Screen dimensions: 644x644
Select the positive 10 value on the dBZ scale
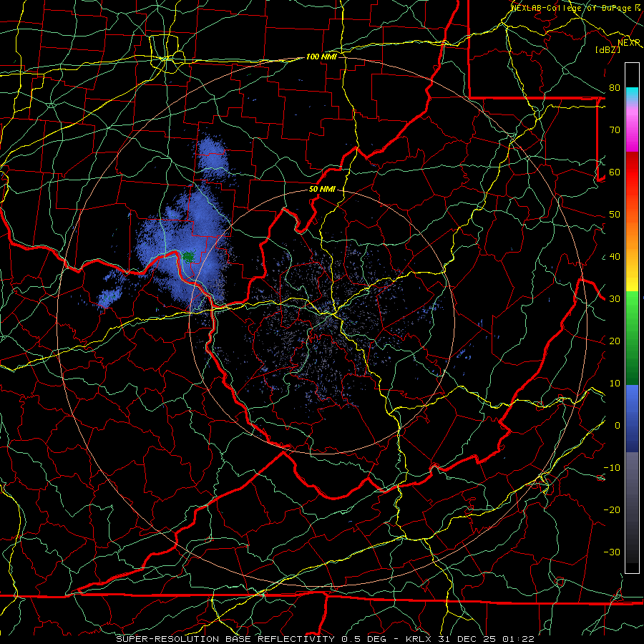[615, 384]
